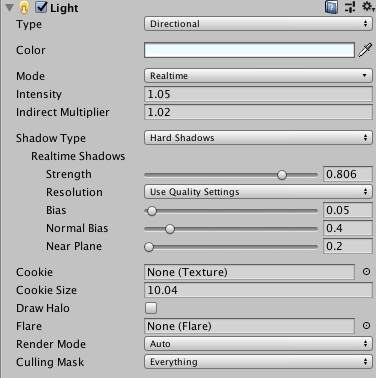Click the Normal Bias property label
The height and width of the screenshot is (378, 376).
coord(77,228)
